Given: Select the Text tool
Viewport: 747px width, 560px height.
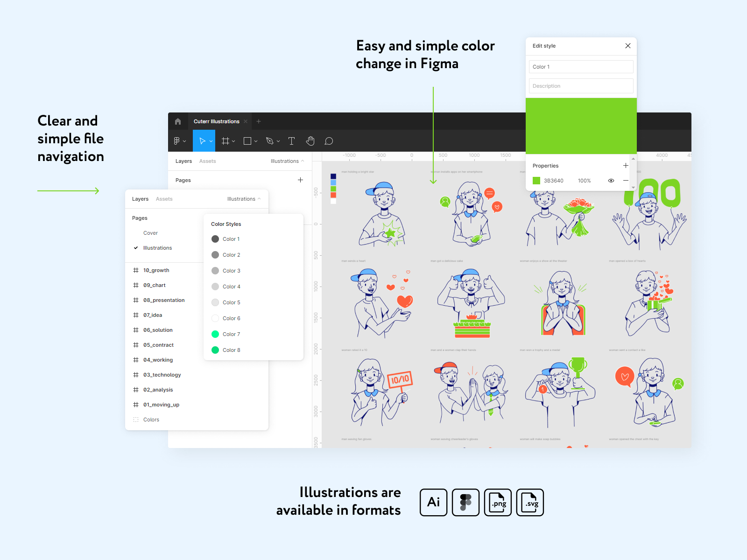Looking at the screenshot, I should coord(291,141).
